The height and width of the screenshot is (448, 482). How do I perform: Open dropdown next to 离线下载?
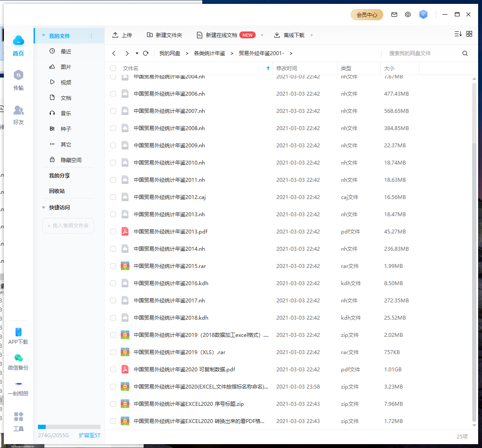click(312, 35)
